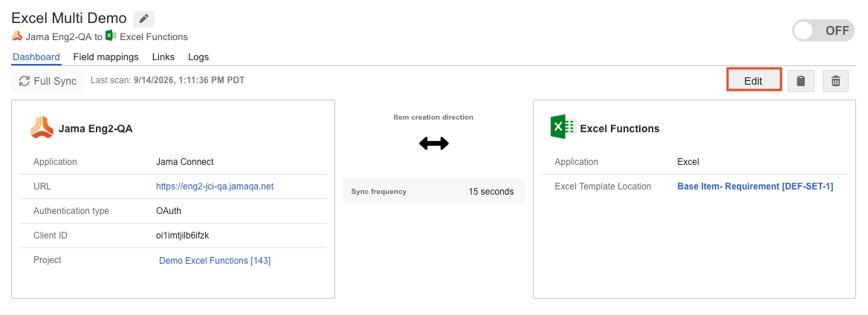868x315 pixels.
Task: Click the Excel application value
Action: point(688,162)
